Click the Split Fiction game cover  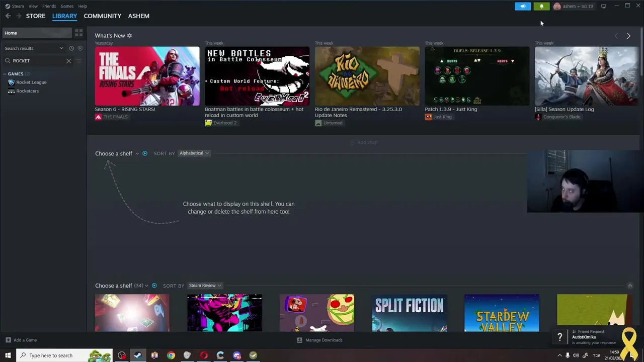pos(410,313)
